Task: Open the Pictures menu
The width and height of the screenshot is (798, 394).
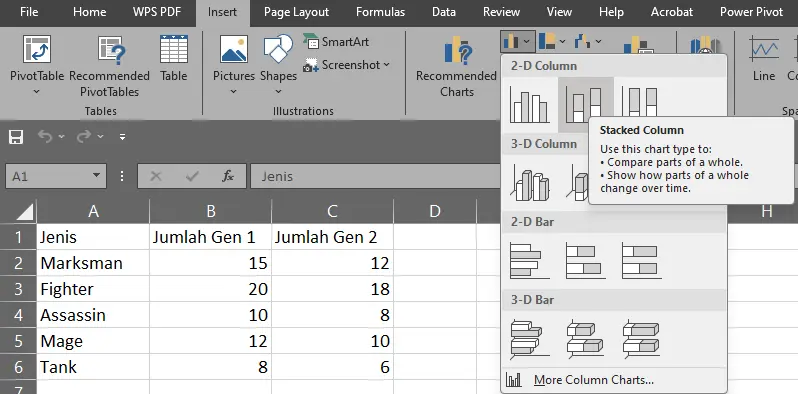Action: click(x=234, y=65)
